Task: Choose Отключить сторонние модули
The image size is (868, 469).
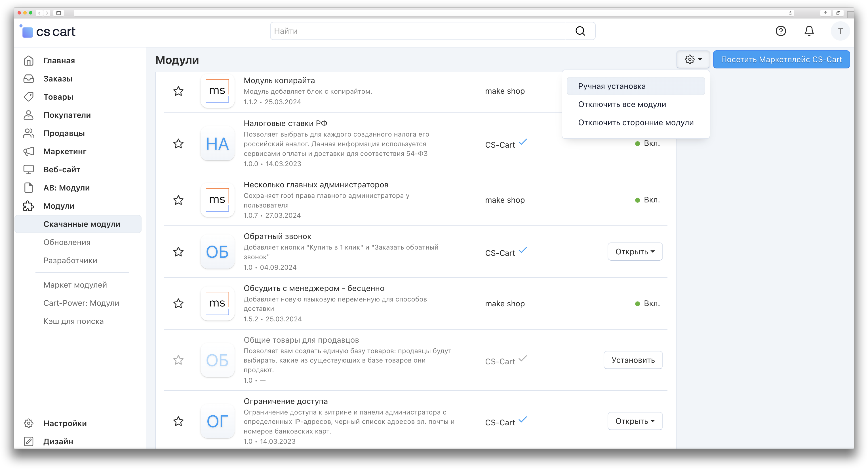Action: [635, 123]
